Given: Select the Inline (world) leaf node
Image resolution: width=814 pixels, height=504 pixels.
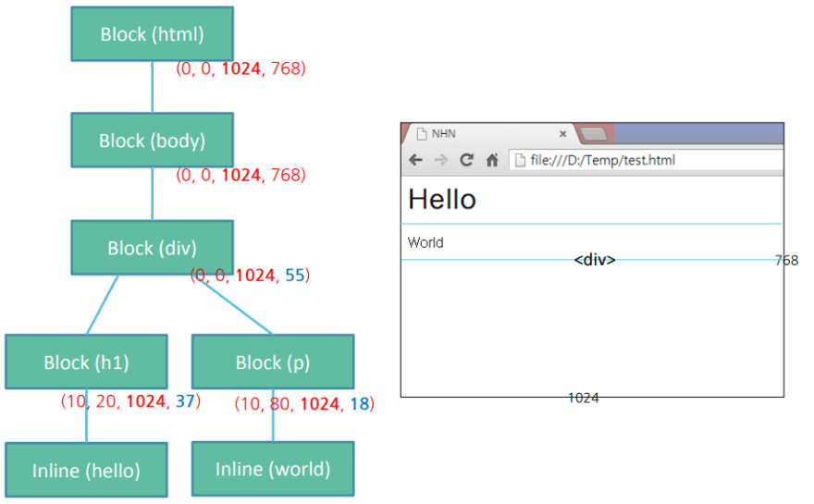Looking at the screenshot, I should point(273,468).
